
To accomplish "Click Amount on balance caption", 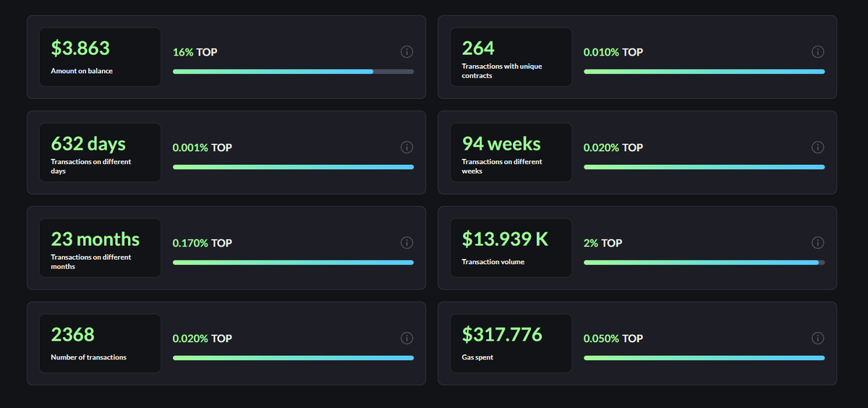I will [82, 71].
